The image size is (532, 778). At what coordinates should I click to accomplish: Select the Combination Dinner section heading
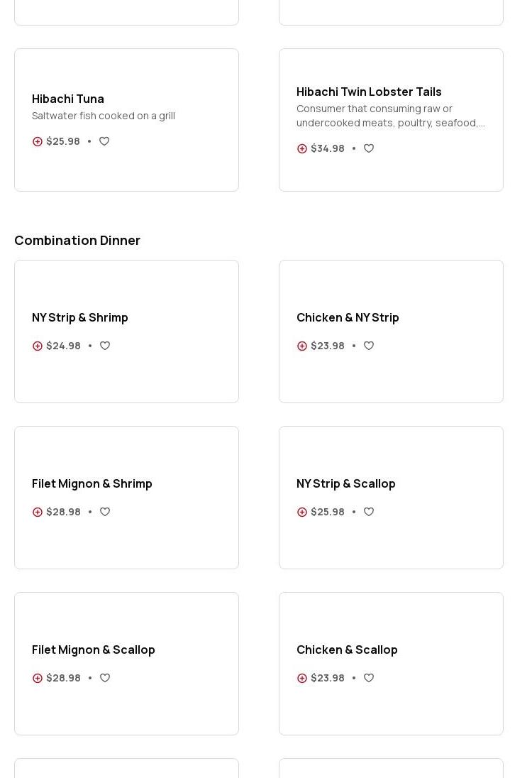click(77, 240)
